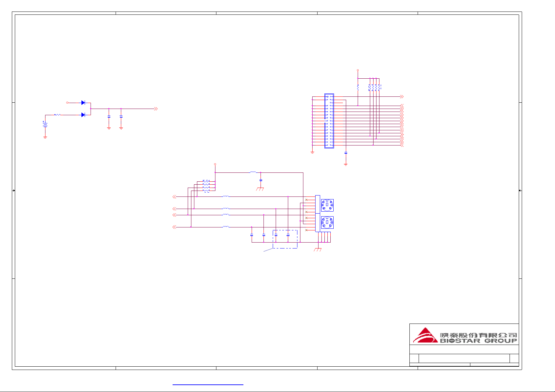555x392 pixels.
Task: Click the top off-page arrow left of the PS/2 lines
Action: coord(174,197)
